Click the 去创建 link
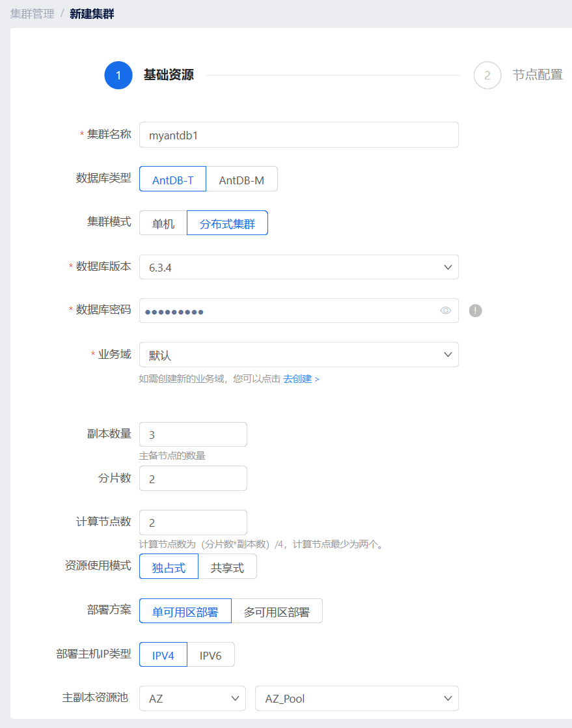 (301, 379)
